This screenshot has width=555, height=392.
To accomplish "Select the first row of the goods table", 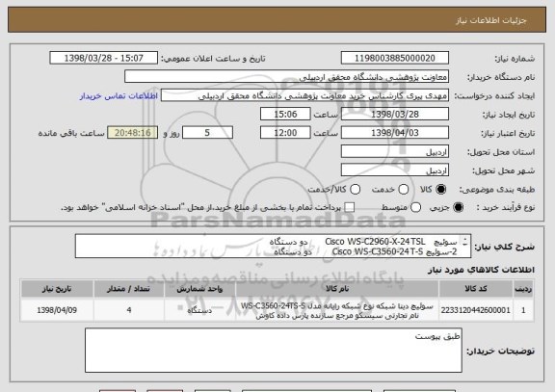I will pos(277,310).
